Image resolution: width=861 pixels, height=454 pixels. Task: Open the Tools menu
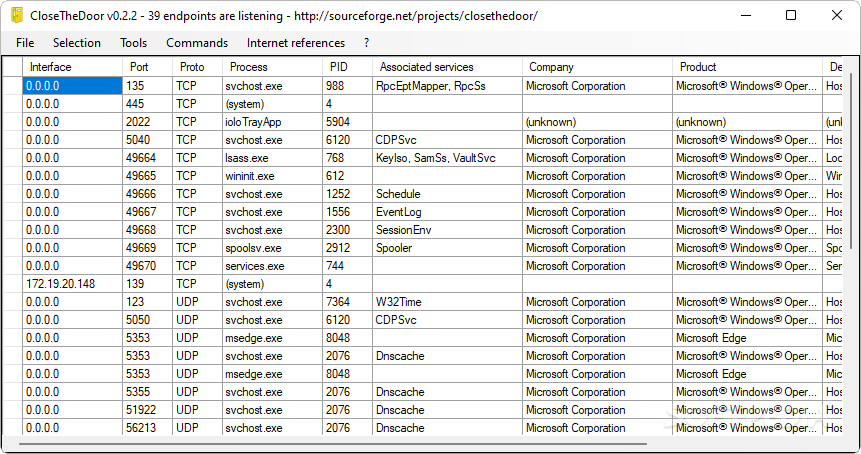133,43
